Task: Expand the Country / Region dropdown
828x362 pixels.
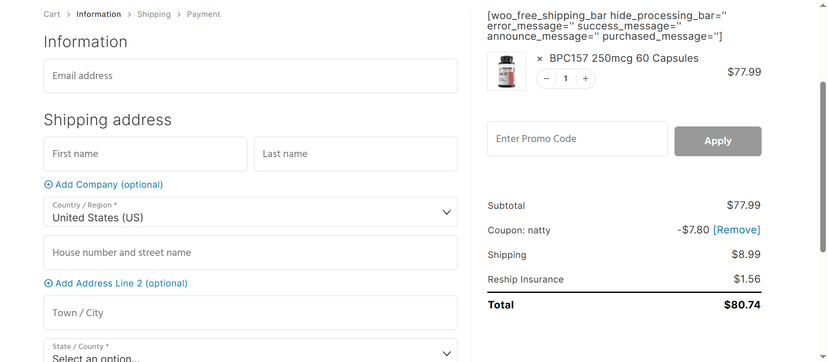Action: pyautogui.click(x=250, y=212)
